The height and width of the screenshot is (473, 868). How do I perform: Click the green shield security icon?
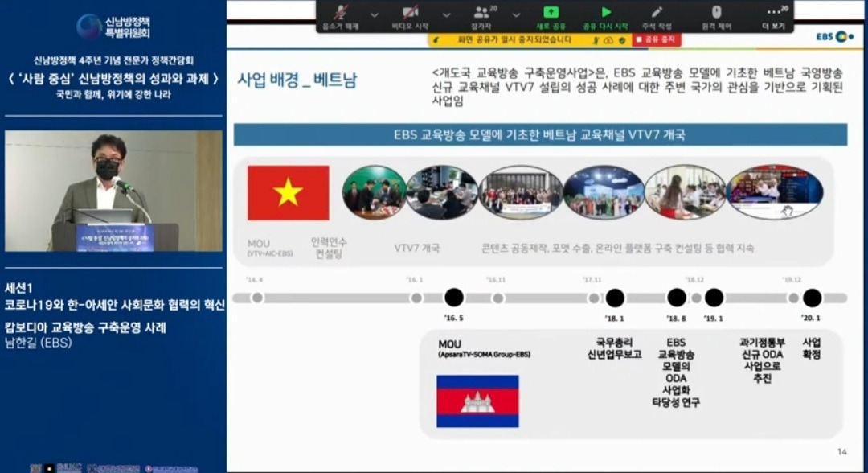[621, 40]
